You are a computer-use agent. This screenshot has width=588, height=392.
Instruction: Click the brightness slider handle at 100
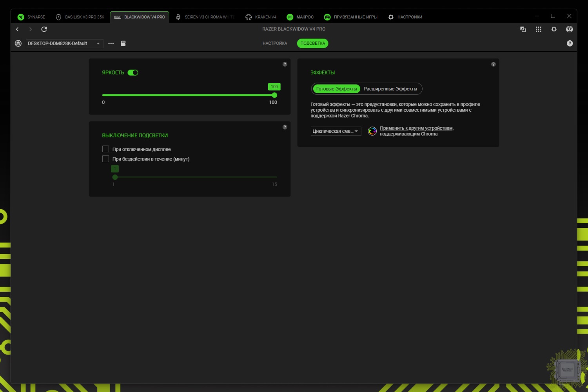pos(274,95)
